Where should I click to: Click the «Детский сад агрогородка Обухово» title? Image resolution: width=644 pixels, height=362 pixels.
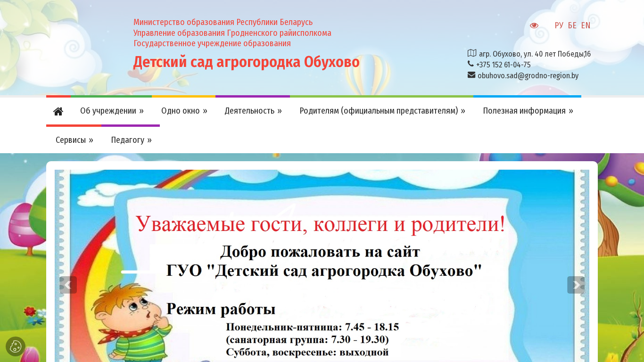(x=246, y=62)
